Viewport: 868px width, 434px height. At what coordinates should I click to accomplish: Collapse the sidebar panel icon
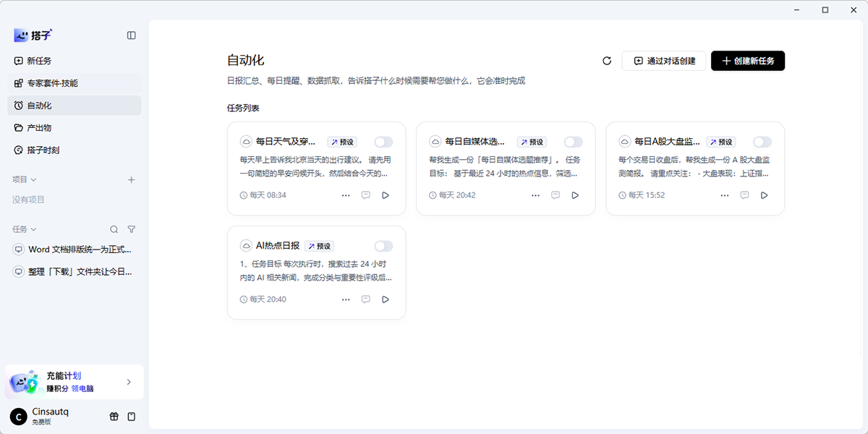pos(131,35)
